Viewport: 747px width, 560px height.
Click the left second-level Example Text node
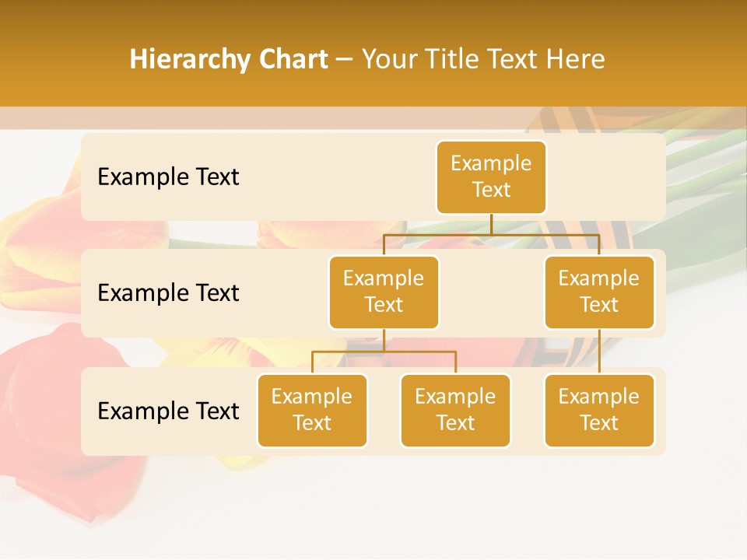coord(384,292)
